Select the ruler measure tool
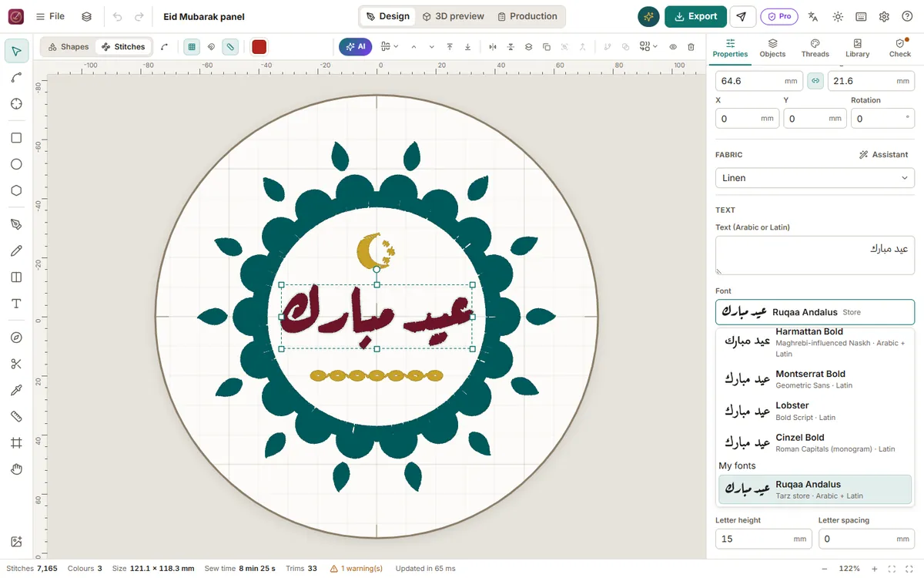The height and width of the screenshot is (578, 924). [16, 416]
